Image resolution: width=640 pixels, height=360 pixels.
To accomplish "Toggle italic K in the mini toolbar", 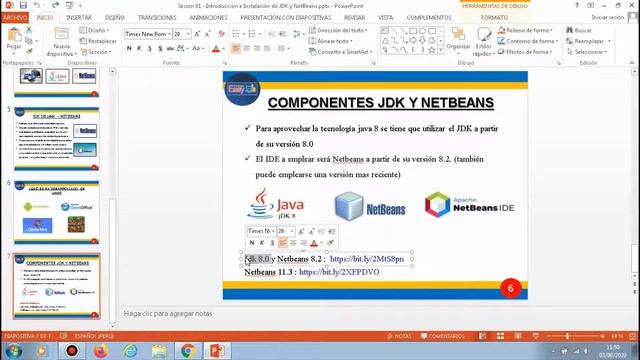I will click(x=262, y=243).
